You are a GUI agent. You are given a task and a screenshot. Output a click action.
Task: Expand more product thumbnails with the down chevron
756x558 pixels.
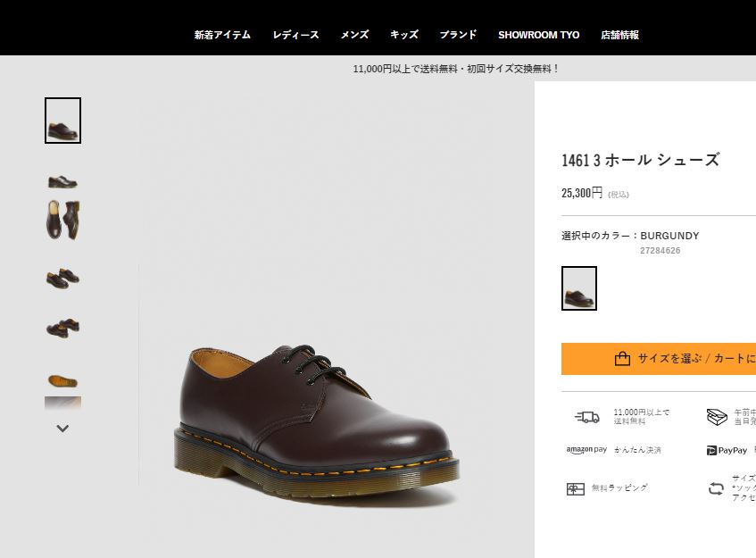(62, 429)
